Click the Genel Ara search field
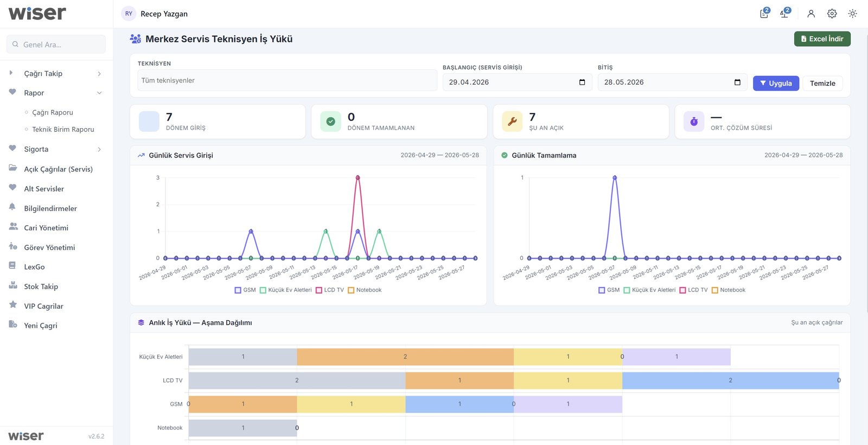Image resolution: width=868 pixels, height=445 pixels. (56, 44)
